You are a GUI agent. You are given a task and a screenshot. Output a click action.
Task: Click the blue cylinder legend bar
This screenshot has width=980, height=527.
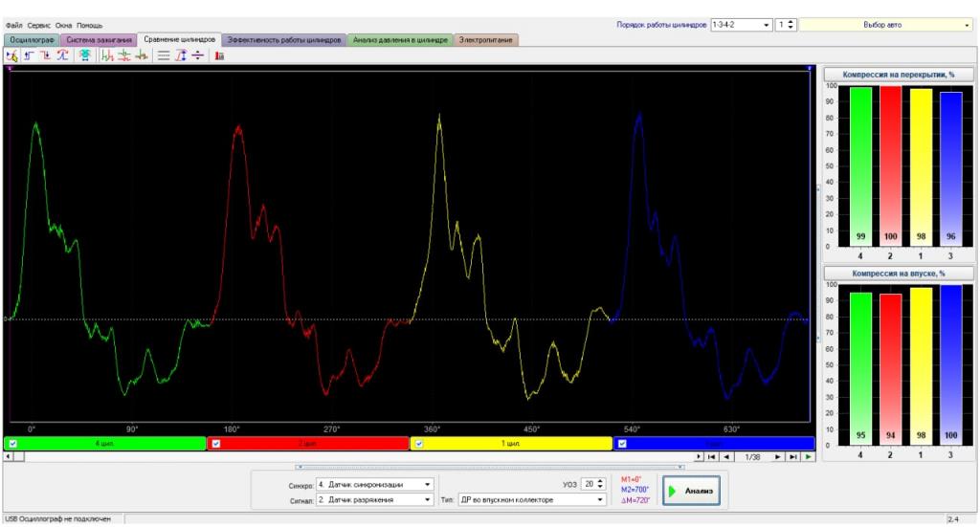pyautogui.click(x=714, y=444)
